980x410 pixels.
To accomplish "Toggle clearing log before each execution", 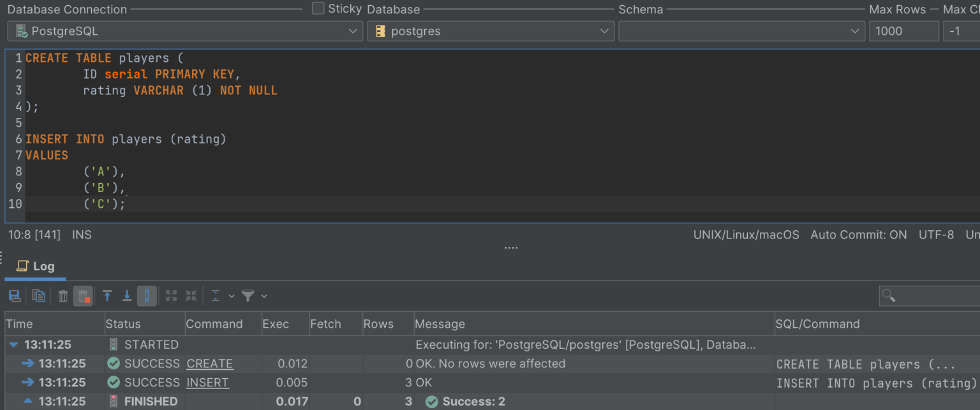I will (x=84, y=295).
